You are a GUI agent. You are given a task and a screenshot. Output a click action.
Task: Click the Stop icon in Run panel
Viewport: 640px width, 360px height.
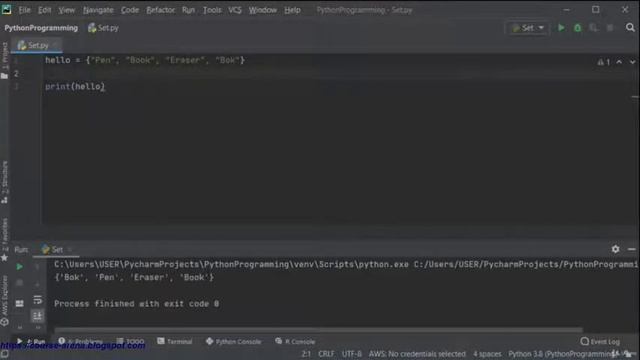coord(19,283)
